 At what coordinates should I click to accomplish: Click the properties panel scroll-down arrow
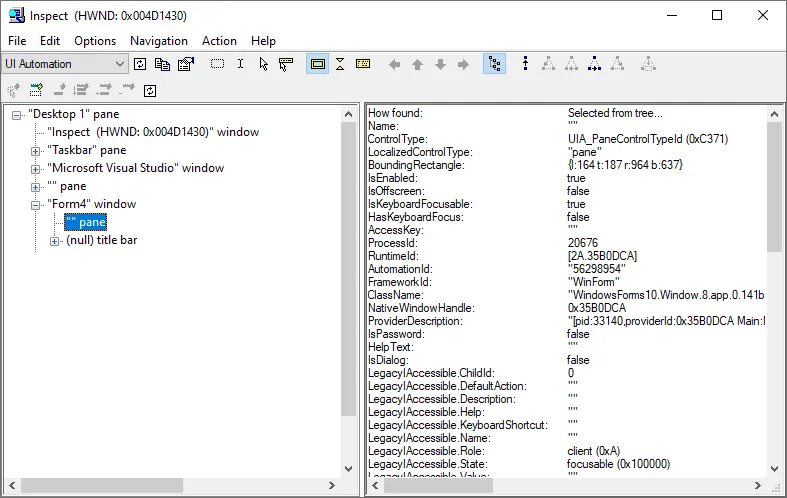tap(774, 469)
